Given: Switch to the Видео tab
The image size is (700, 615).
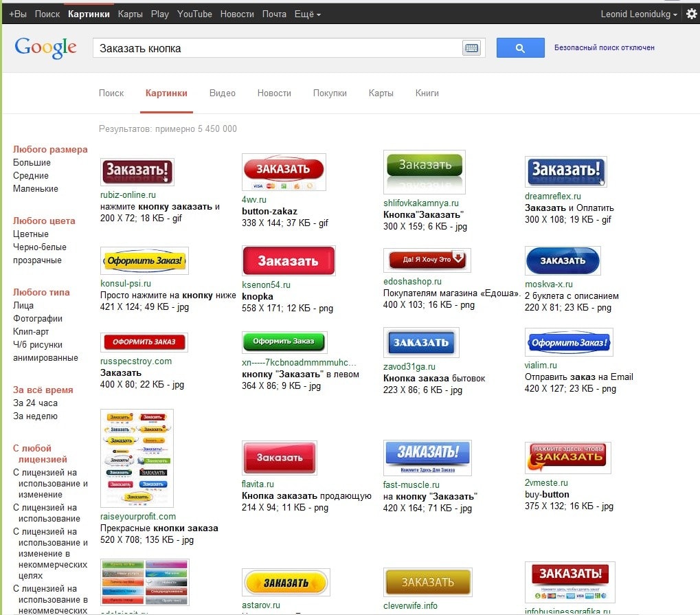Looking at the screenshot, I should [223, 93].
